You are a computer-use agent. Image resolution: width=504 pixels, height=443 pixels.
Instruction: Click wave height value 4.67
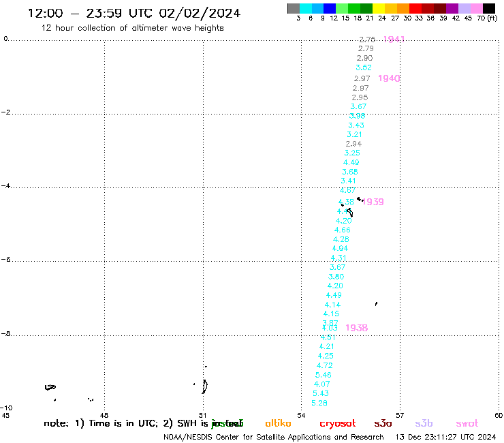pos(348,190)
